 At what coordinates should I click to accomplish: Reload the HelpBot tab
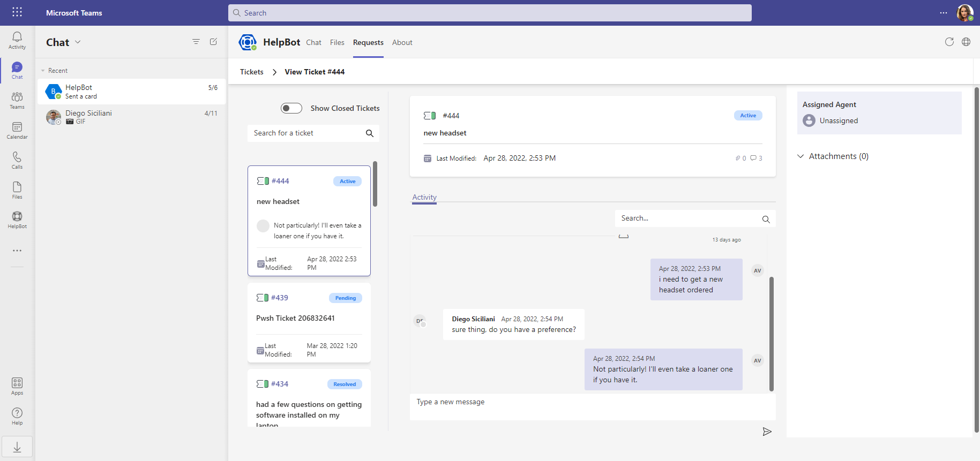949,42
